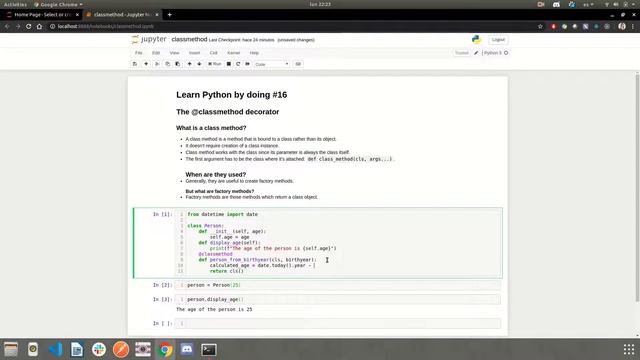Screen dimensions: 640x360
Task: Rename the notebook title classmethod
Action: (189, 40)
